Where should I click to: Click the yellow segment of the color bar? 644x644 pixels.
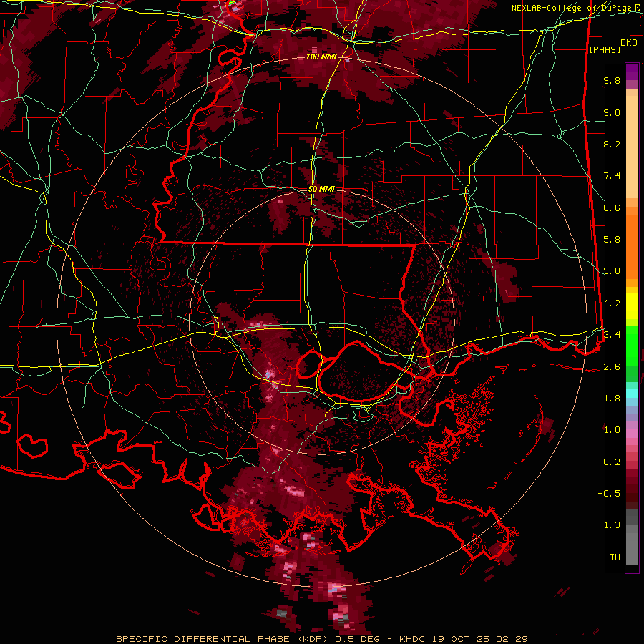pos(632,306)
